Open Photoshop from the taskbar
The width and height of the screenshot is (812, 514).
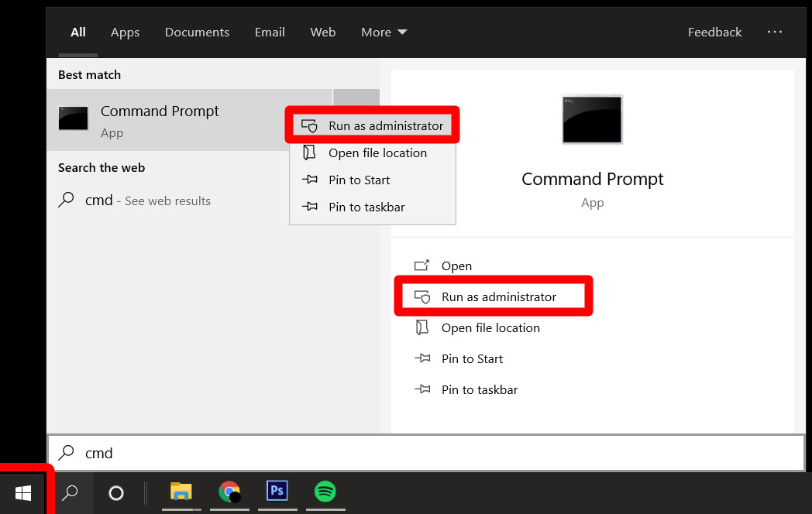coord(277,492)
